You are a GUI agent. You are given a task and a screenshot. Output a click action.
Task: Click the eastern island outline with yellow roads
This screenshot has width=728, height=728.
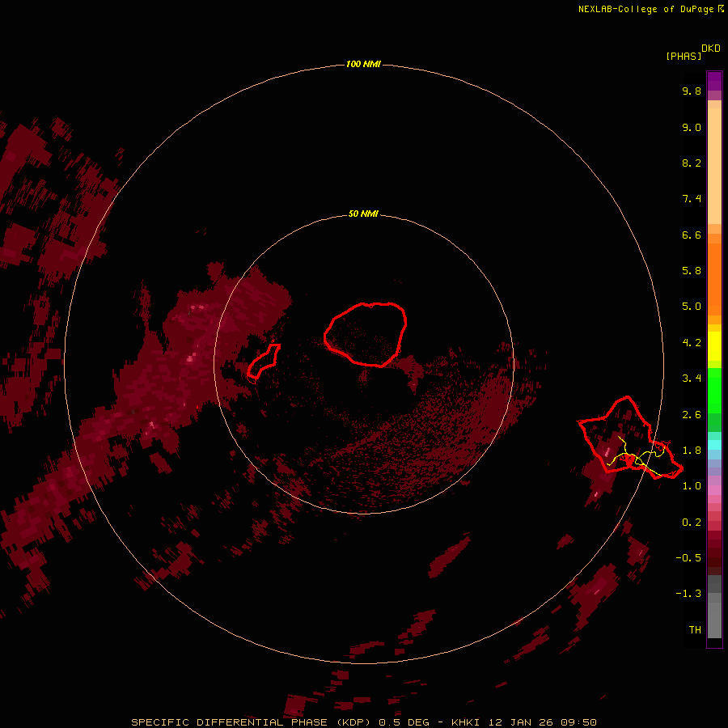coord(630,438)
